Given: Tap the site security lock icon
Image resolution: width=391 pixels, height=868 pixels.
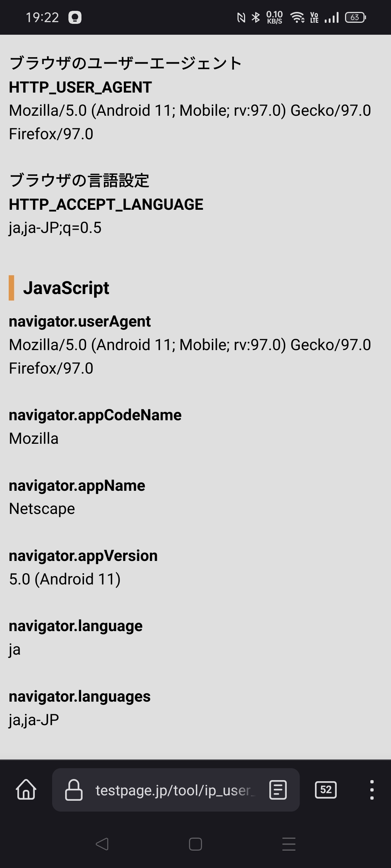Looking at the screenshot, I should pyautogui.click(x=73, y=790).
